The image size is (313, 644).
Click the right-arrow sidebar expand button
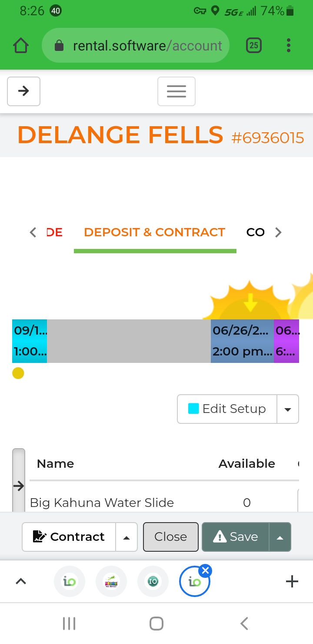[x=23, y=91]
